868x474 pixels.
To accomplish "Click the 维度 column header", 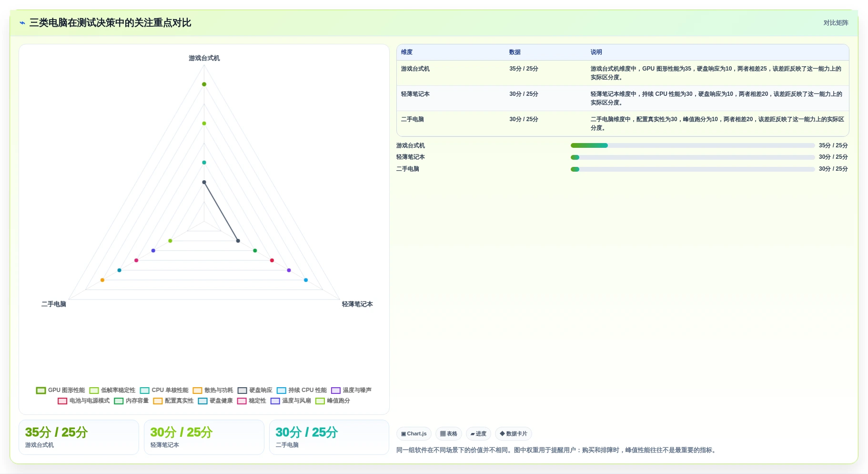I will pyautogui.click(x=407, y=52).
